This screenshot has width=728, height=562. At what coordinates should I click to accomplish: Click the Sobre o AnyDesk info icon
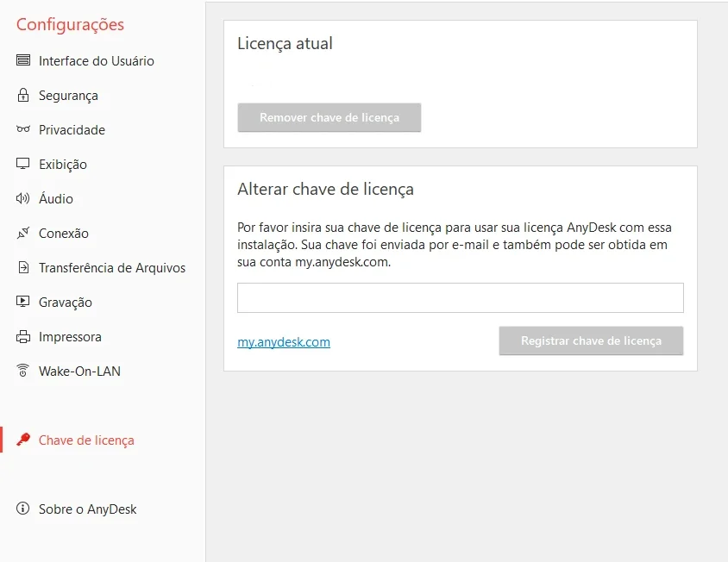(22, 509)
